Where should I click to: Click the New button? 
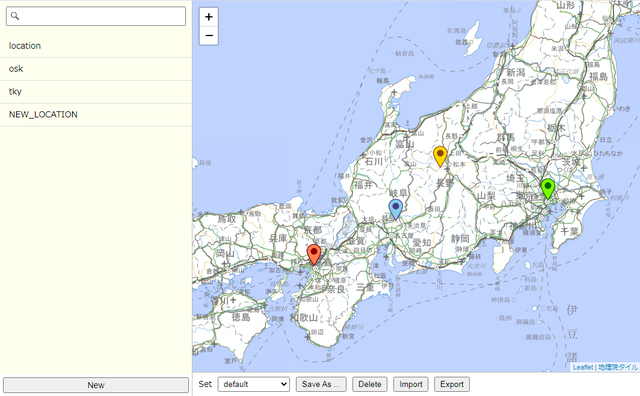pyautogui.click(x=96, y=385)
